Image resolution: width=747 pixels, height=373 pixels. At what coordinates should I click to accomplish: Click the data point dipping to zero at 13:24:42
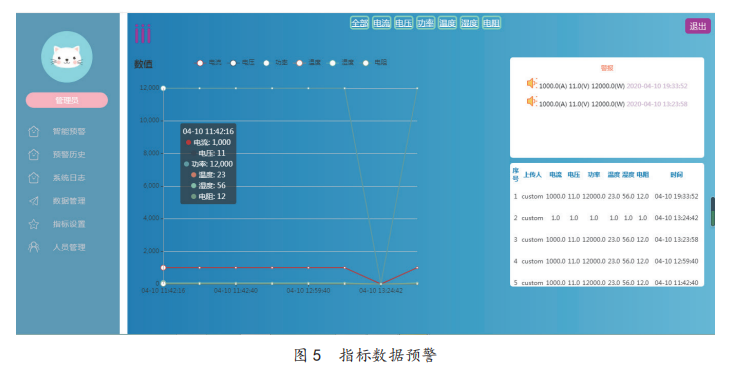click(x=381, y=283)
